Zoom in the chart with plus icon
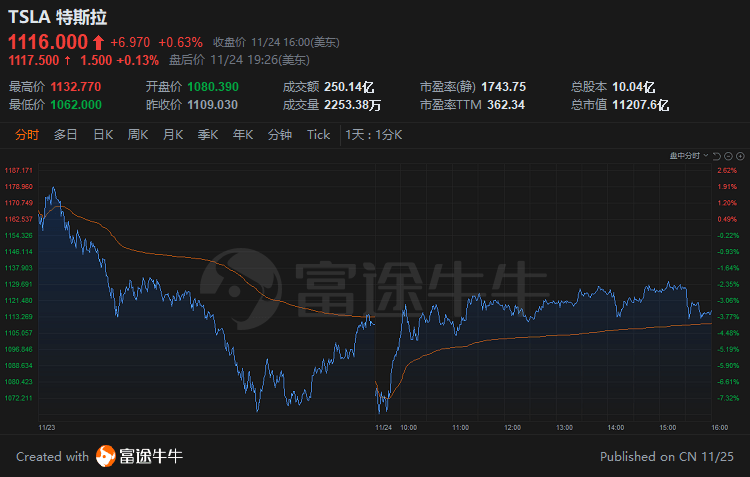This screenshot has width=750, height=477. (x=740, y=156)
